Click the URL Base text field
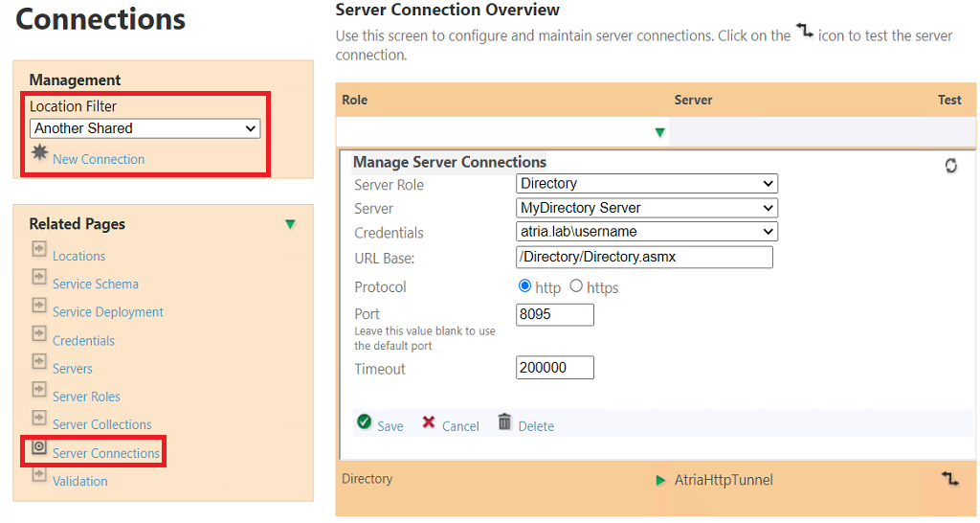 (x=643, y=257)
